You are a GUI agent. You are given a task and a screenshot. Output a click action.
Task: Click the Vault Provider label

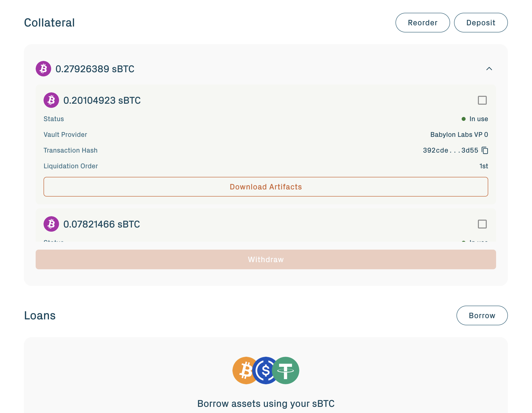pyautogui.click(x=65, y=135)
